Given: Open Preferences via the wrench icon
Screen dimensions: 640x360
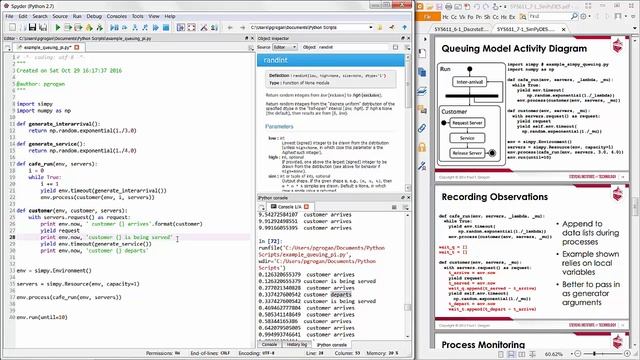Looking at the screenshot, I should pos(204,27).
